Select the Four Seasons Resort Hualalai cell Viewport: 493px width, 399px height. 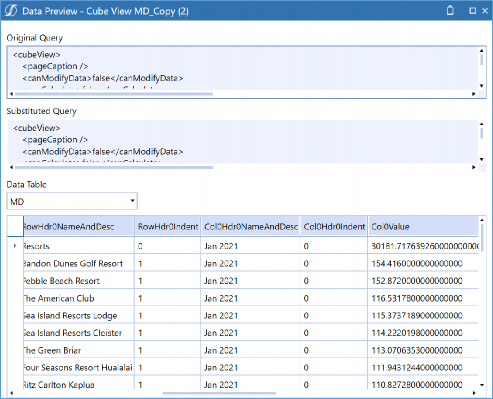click(x=79, y=367)
